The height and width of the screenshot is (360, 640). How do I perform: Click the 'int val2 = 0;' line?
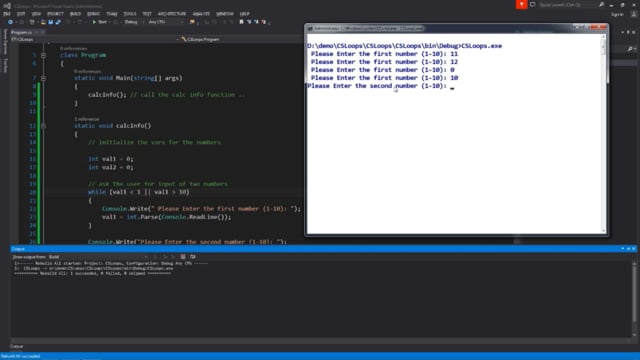tap(111, 167)
